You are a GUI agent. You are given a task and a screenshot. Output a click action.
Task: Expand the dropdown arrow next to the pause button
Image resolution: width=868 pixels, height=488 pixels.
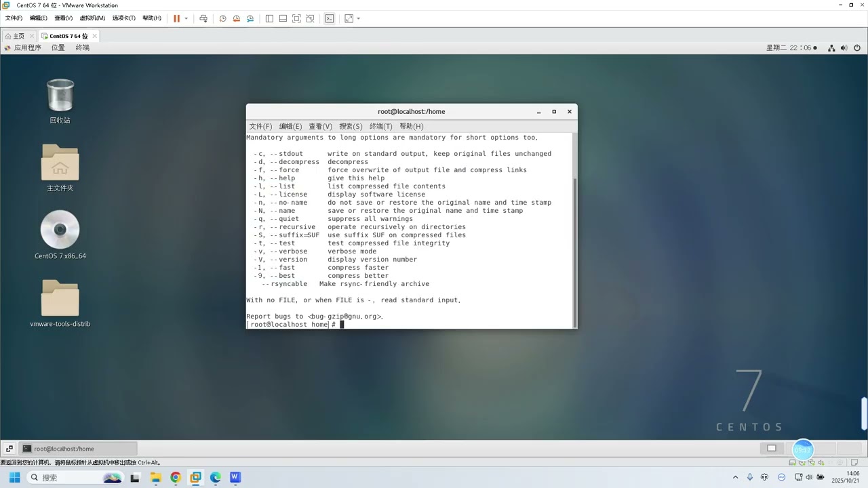(x=186, y=18)
